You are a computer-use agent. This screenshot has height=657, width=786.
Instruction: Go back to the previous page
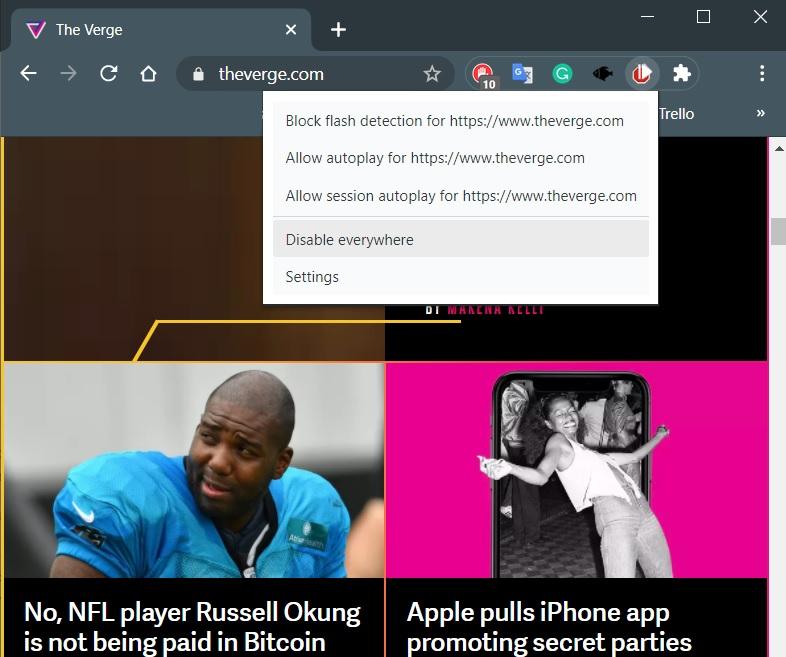pyautogui.click(x=29, y=74)
